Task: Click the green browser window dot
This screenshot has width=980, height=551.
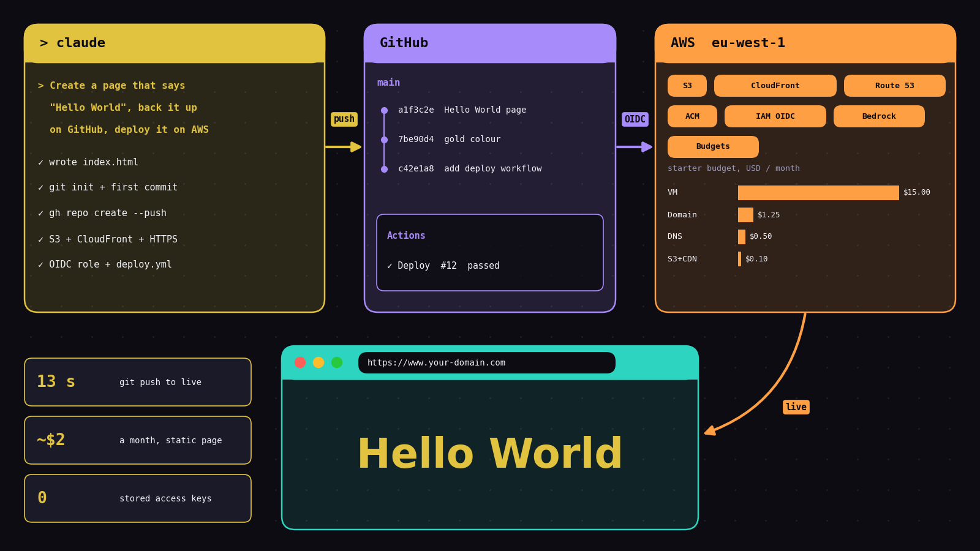Action: pos(337,362)
